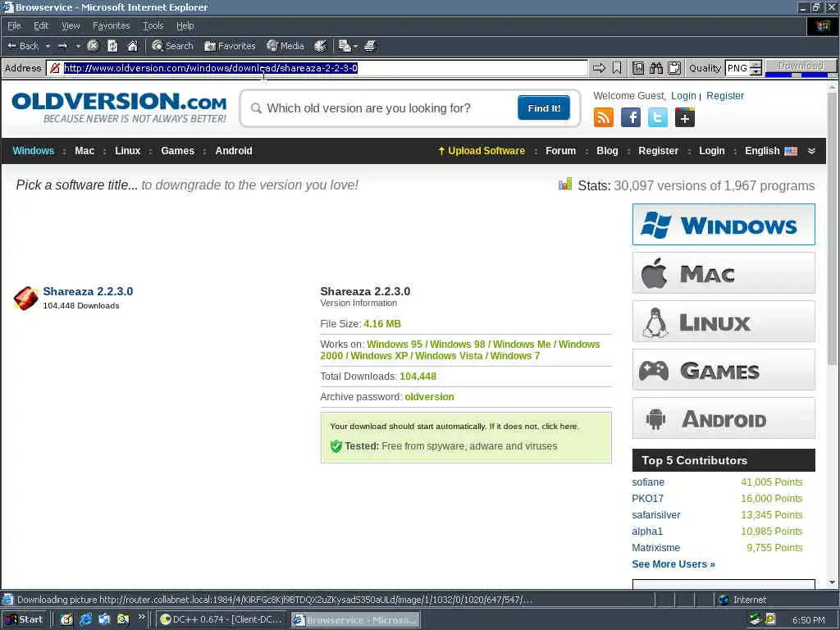Screen dimensions: 840x630
Task: Click the Start button on the taskbar
Action: coord(25,619)
